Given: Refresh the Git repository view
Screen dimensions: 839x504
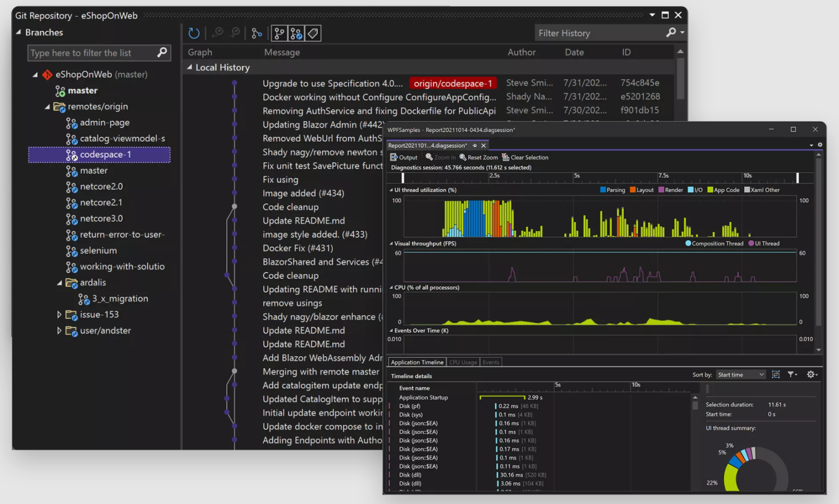Looking at the screenshot, I should [194, 33].
